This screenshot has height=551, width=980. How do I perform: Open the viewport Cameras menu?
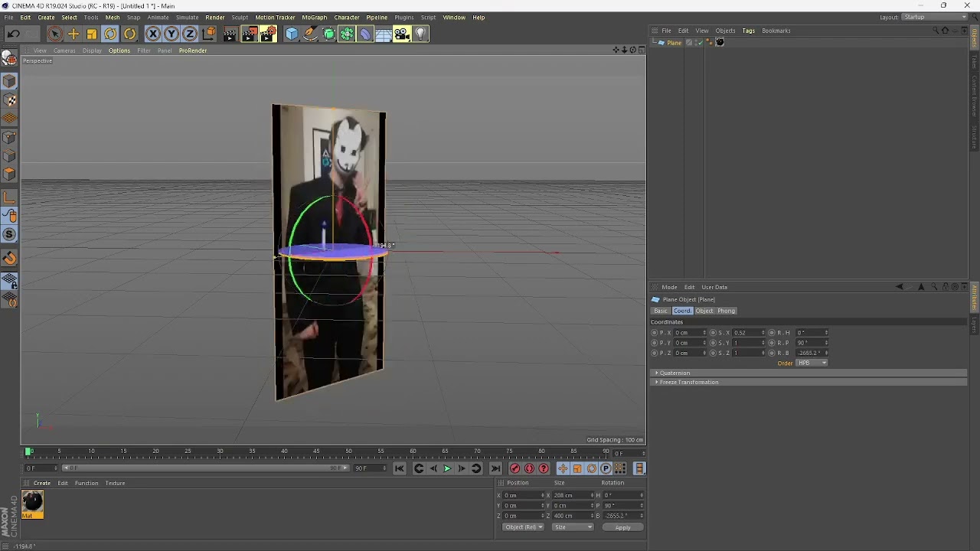point(64,51)
